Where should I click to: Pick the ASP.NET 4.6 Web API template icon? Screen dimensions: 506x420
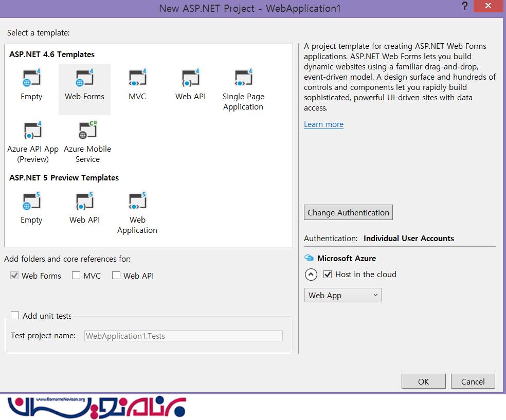[x=190, y=78]
